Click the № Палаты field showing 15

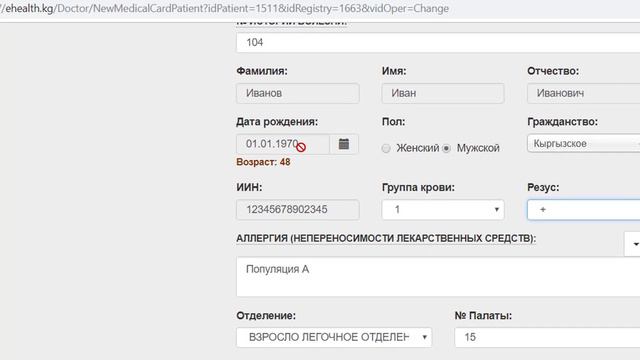(547, 337)
